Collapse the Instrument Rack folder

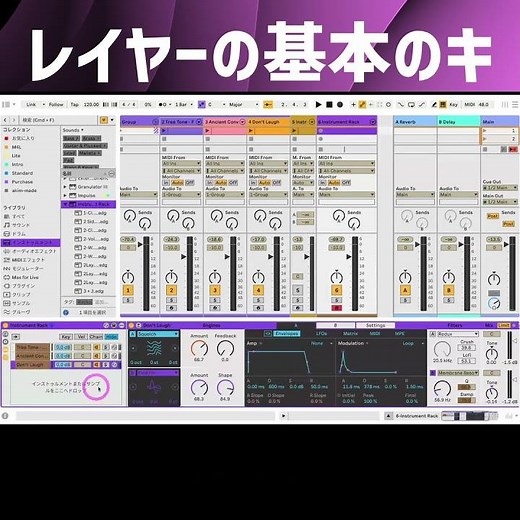pos(66,204)
